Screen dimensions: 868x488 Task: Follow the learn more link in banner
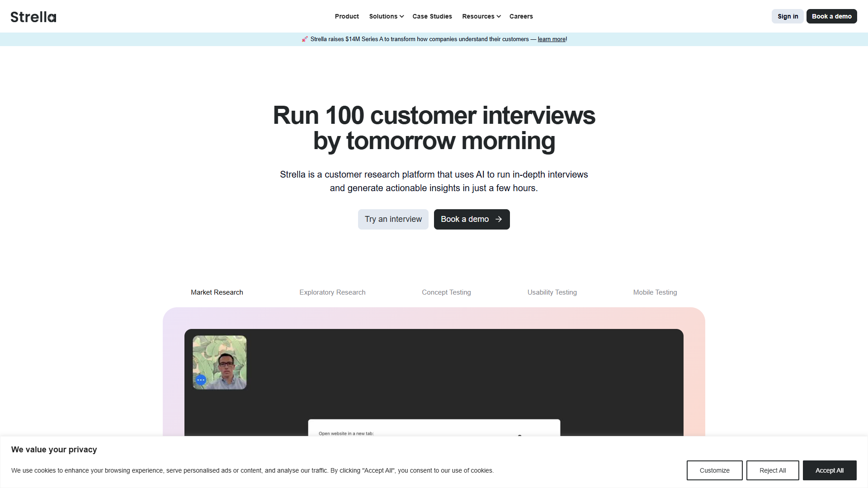552,39
